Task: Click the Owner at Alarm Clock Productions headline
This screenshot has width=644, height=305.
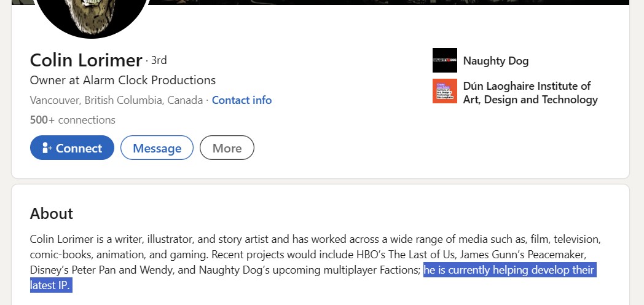Action: (123, 80)
